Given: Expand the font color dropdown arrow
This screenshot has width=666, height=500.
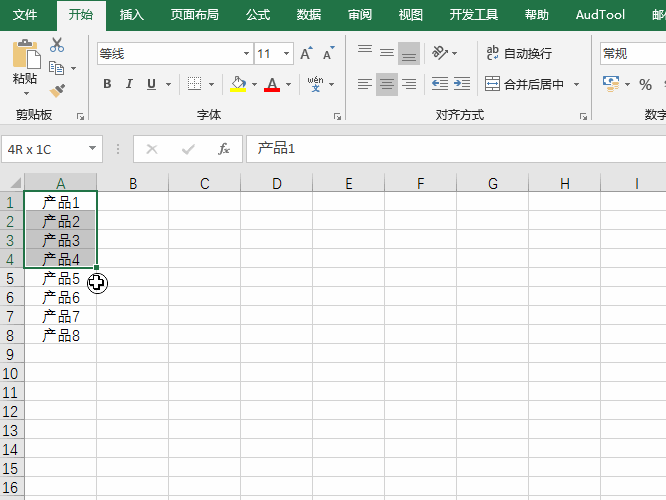Looking at the screenshot, I should [288, 84].
